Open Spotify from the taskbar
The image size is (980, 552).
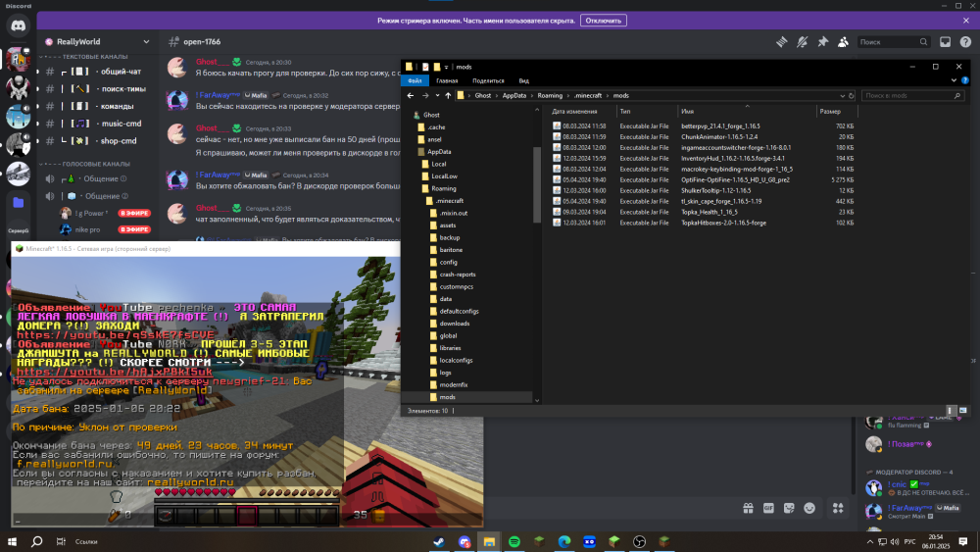[514, 541]
